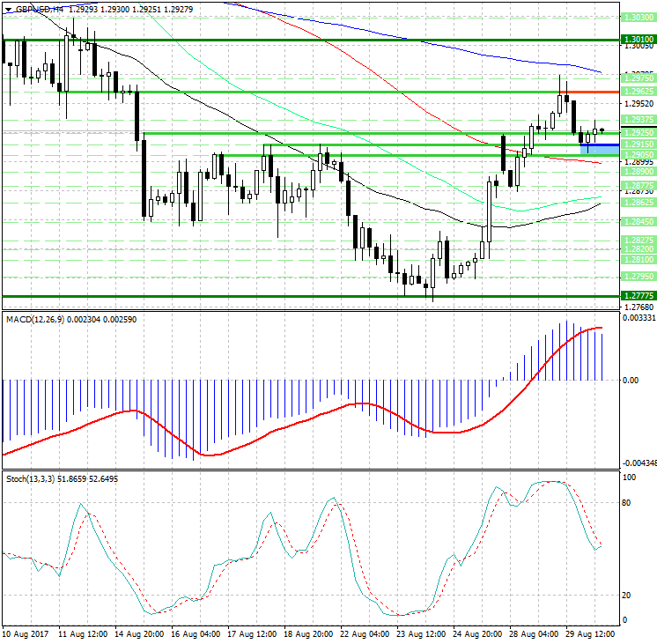657x644 pixels.
Task: Click the 17 Aug 12:00 time label
Action: point(254,633)
